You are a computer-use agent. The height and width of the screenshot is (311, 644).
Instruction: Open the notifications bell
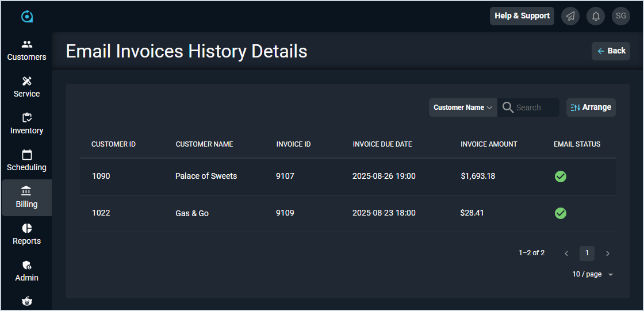click(x=596, y=16)
